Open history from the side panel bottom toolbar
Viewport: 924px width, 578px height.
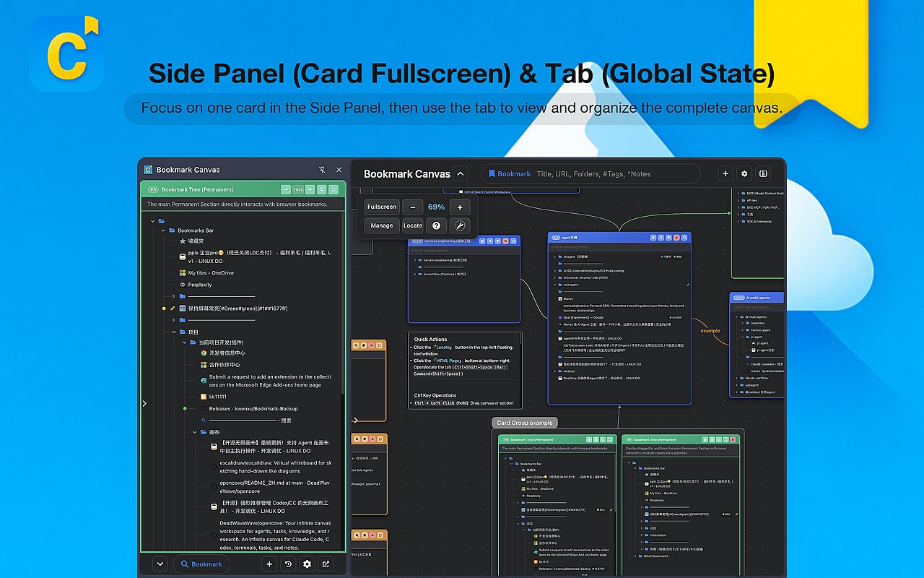pyautogui.click(x=288, y=564)
